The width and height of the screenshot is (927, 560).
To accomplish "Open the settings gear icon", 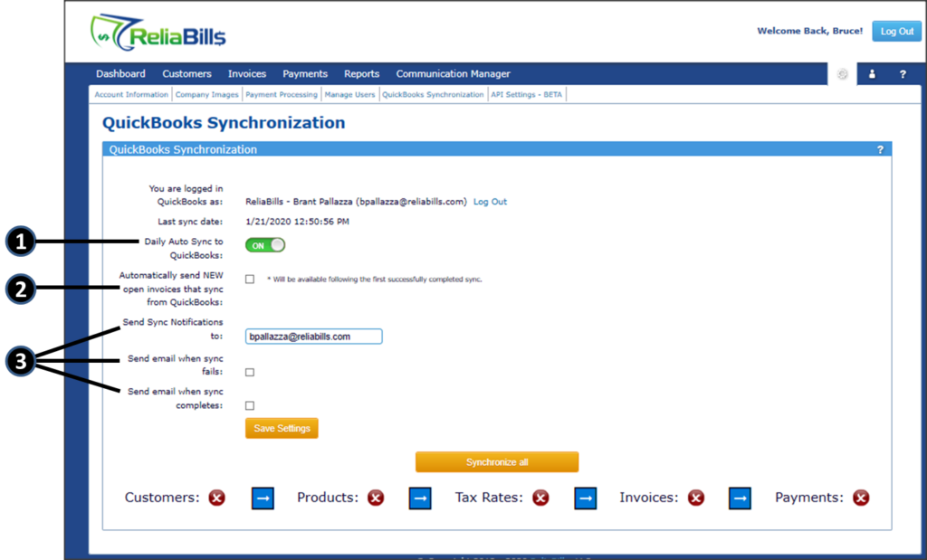I will pyautogui.click(x=843, y=74).
